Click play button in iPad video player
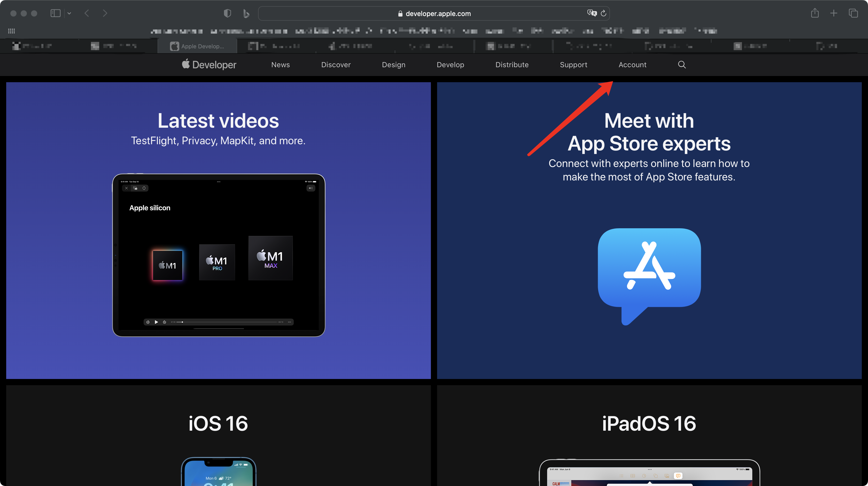868x486 pixels. (156, 322)
